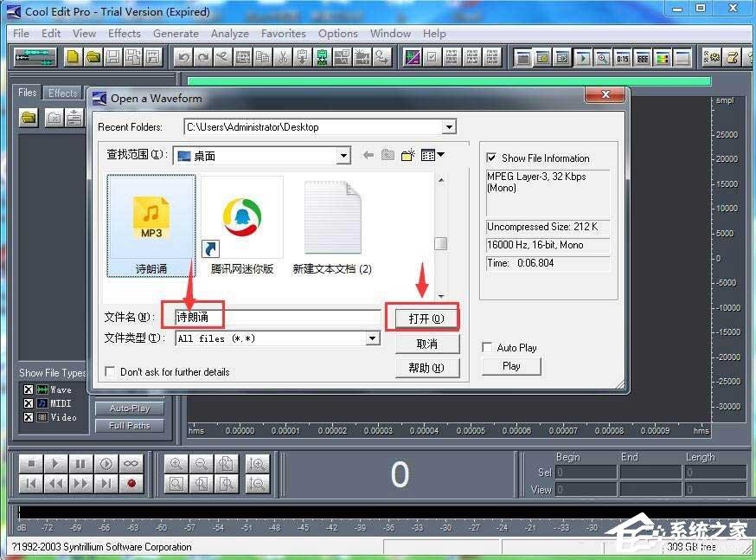756x560 pixels.
Task: Click the record button in transport controls
Action: [x=131, y=484]
